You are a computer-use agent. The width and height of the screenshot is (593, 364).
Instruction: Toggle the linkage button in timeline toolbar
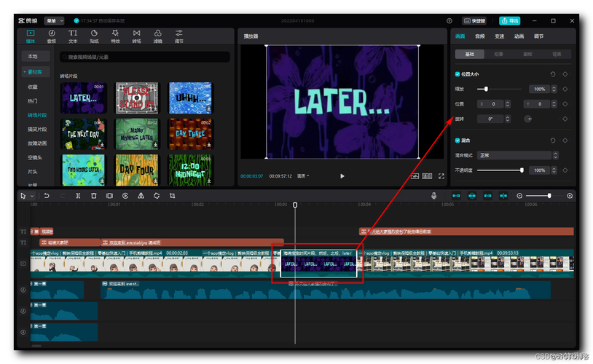[487, 196]
